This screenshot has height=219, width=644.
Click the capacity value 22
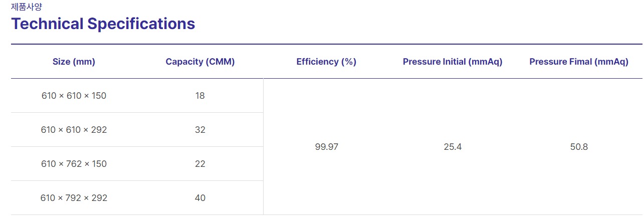pyautogui.click(x=200, y=164)
